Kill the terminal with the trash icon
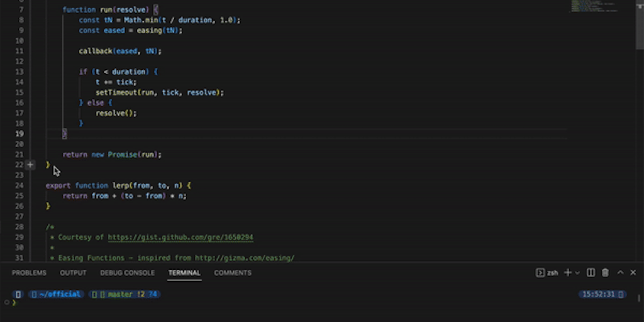 (605, 272)
